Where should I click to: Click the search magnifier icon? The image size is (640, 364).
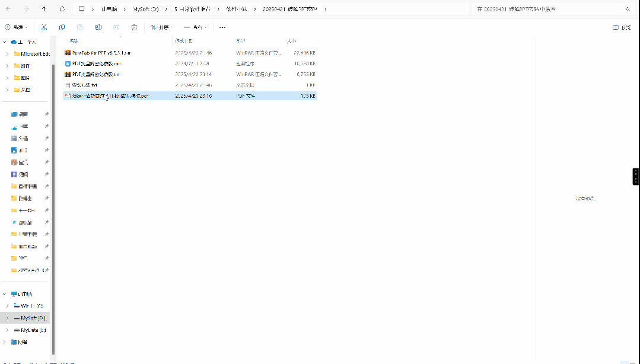(628, 9)
